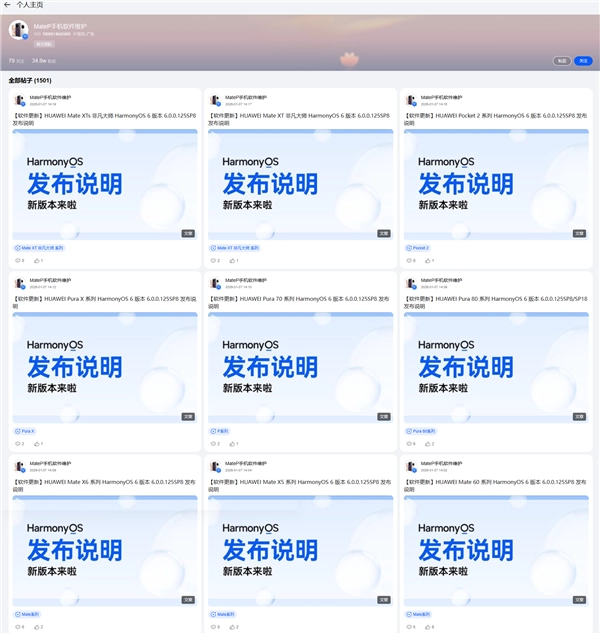Click the 私信 message button in header
This screenshot has height=634, width=600.
click(563, 61)
